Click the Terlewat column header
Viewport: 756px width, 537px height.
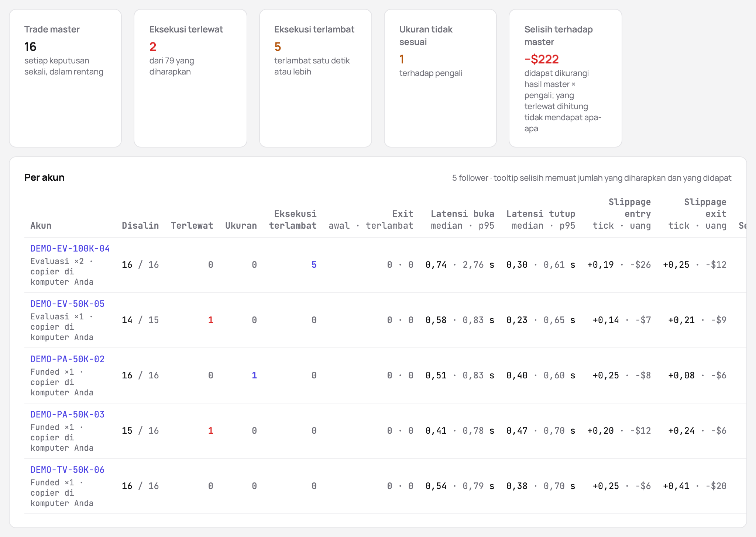pyautogui.click(x=192, y=226)
